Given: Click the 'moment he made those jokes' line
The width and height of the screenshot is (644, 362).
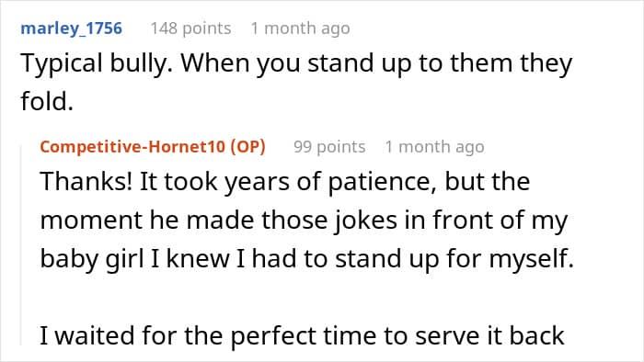Looking at the screenshot, I should coord(304,221).
